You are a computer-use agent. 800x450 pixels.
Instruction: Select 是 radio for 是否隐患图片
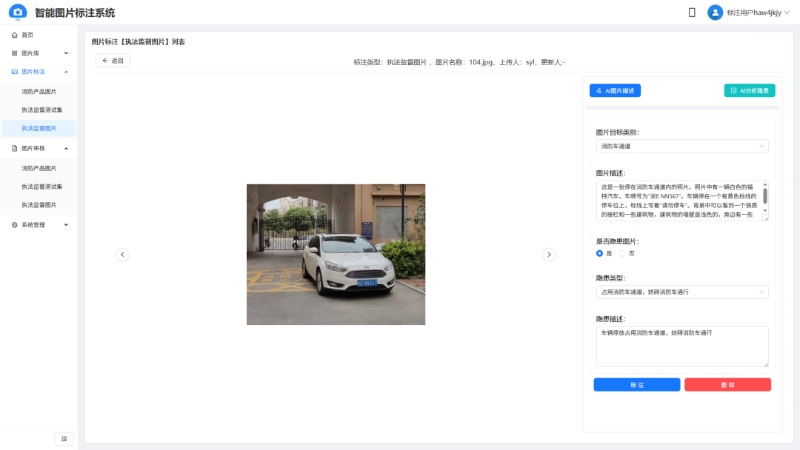pos(600,253)
